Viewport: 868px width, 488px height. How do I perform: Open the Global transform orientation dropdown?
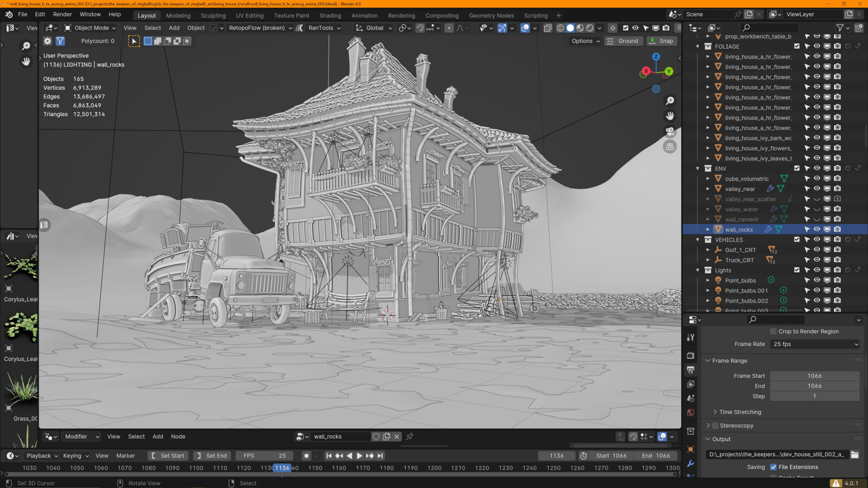click(374, 28)
